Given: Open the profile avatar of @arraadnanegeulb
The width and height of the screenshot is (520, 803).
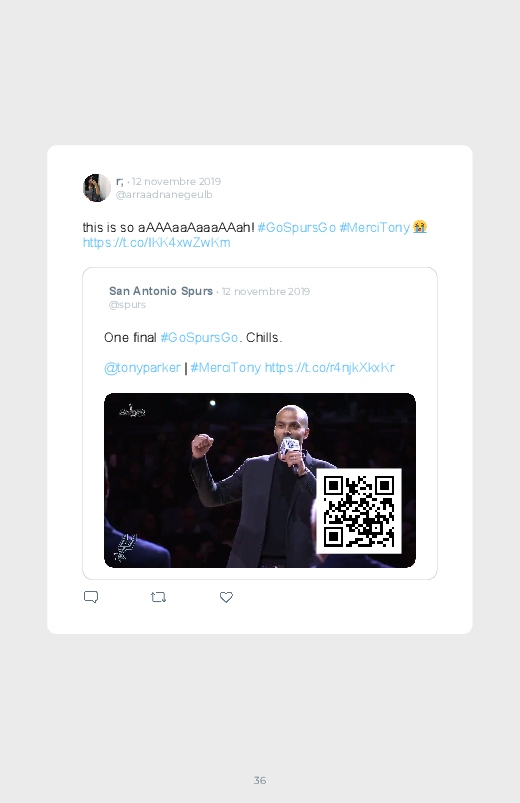Looking at the screenshot, I should (x=97, y=188).
